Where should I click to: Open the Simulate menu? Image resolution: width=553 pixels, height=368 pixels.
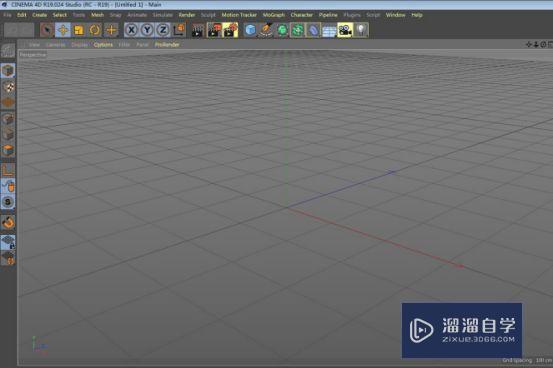pos(163,15)
